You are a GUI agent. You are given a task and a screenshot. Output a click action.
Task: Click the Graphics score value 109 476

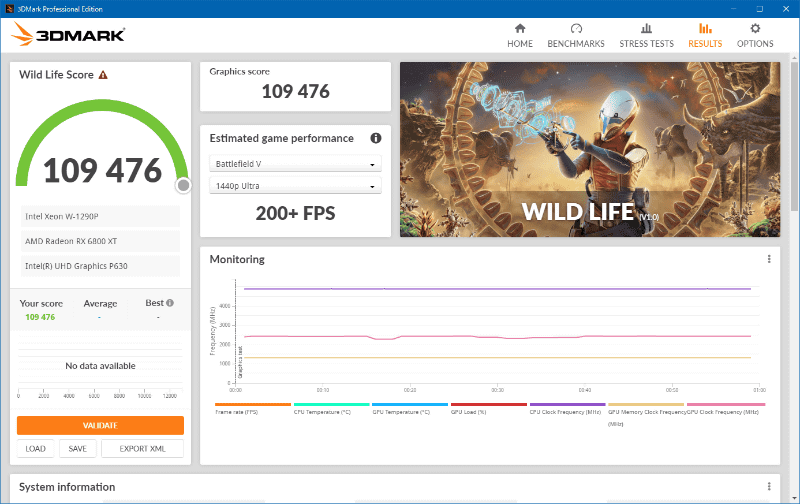coord(295,92)
